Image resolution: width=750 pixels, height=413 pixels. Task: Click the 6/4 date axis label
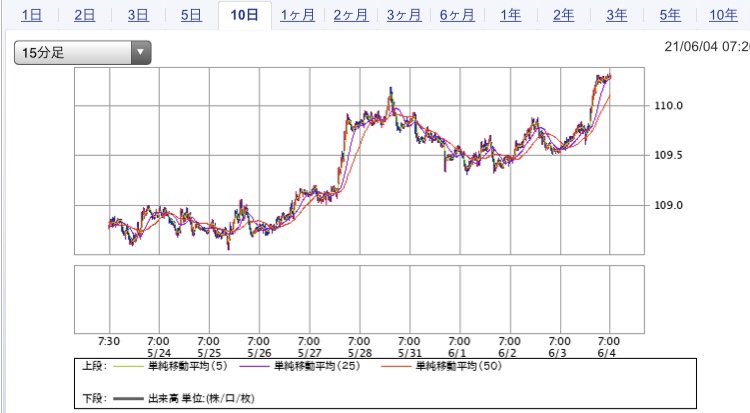click(609, 353)
